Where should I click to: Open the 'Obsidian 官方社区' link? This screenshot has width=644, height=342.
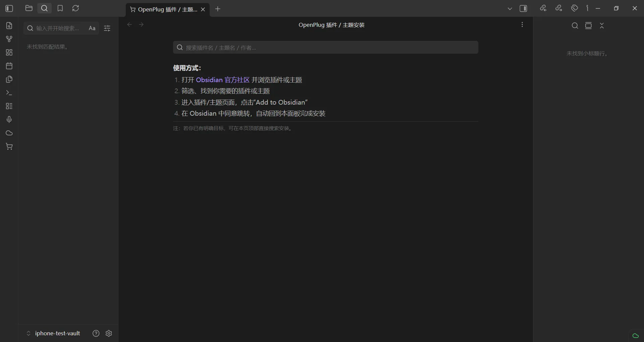coord(223,80)
